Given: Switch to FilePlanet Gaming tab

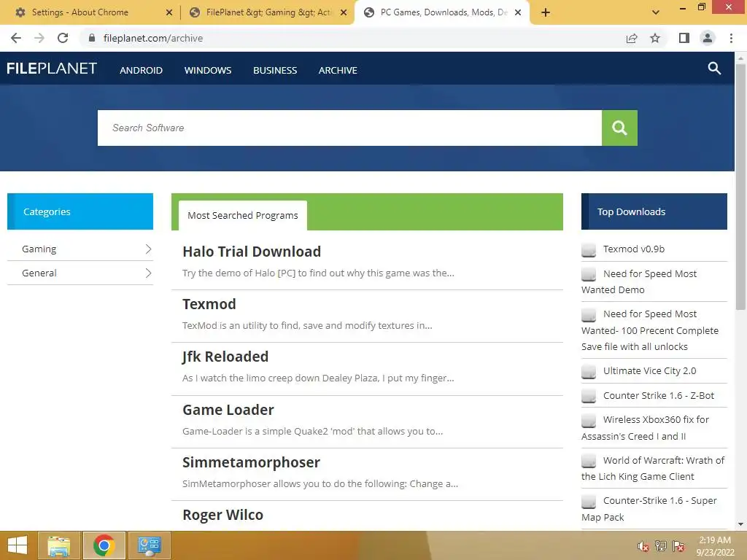Looking at the screenshot, I should click(267, 12).
